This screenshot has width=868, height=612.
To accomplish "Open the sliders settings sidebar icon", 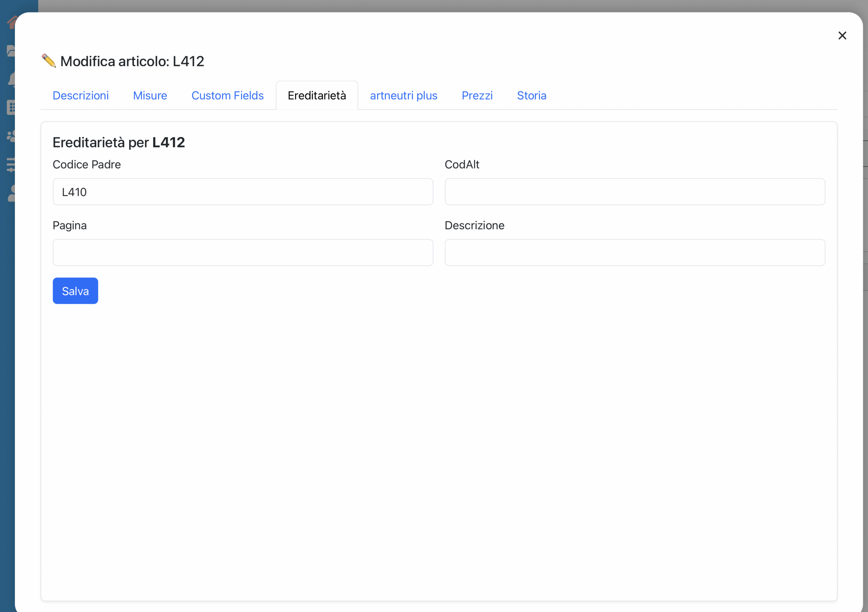I will (x=11, y=165).
